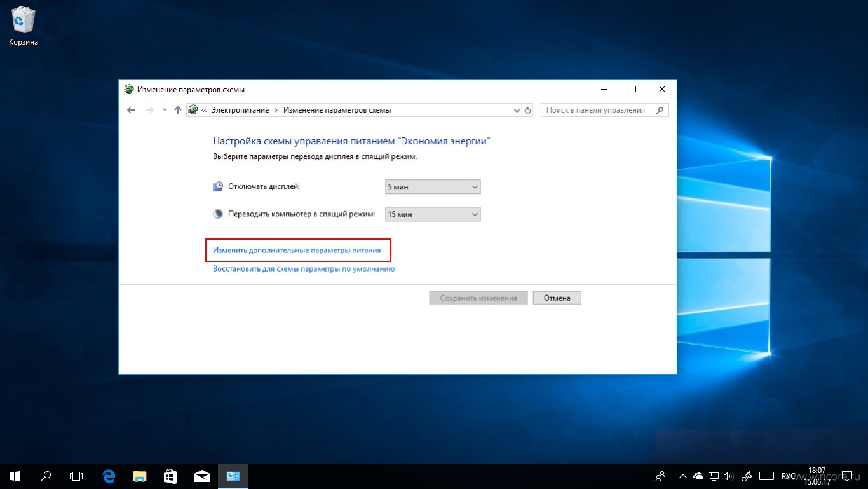Click the Изменение параметров схемы breadcrumb
This screenshot has height=489, width=868.
[337, 110]
